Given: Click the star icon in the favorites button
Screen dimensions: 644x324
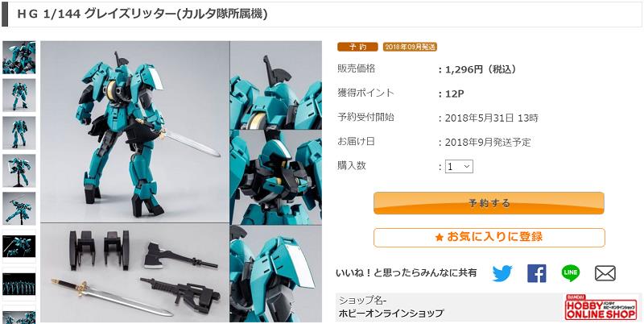Looking at the screenshot, I should 439,237.
